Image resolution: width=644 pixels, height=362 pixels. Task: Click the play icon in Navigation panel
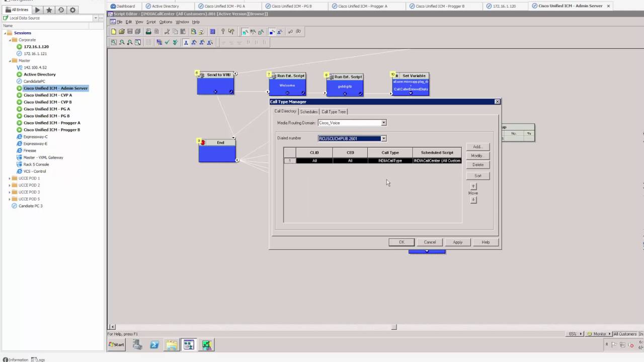pyautogui.click(x=37, y=10)
